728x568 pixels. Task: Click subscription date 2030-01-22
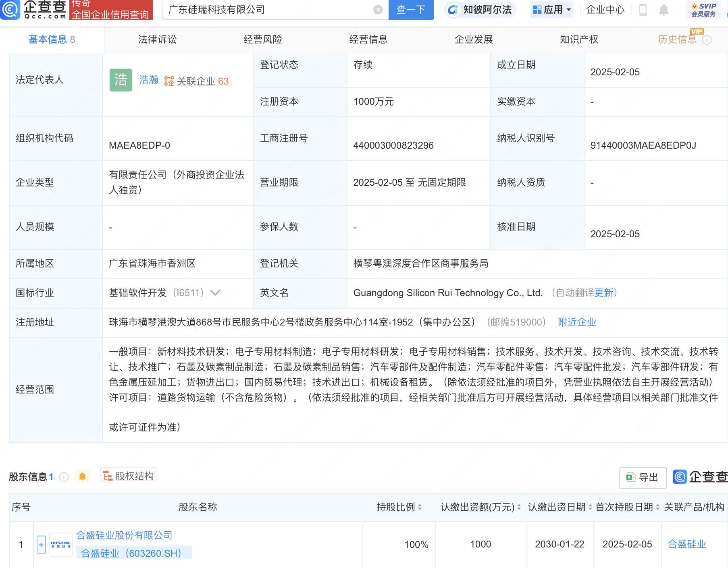(x=560, y=544)
